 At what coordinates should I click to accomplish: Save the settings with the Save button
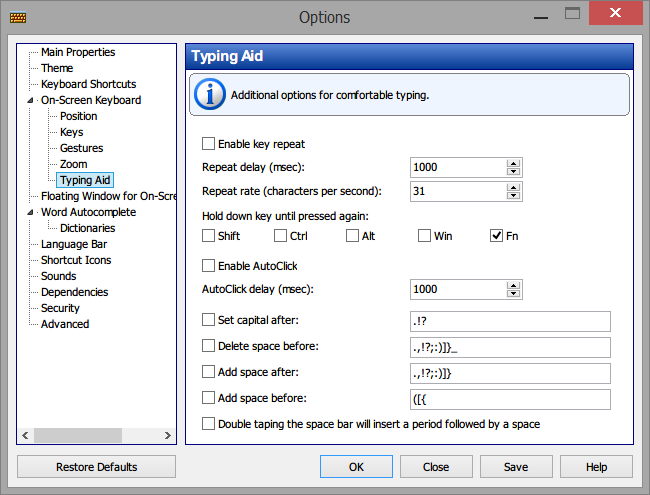click(516, 467)
